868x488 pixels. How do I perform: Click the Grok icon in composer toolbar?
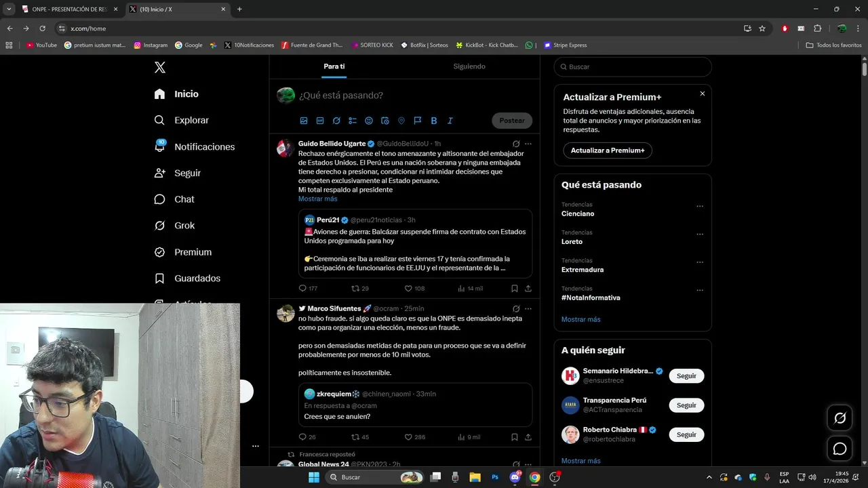[336, 121]
